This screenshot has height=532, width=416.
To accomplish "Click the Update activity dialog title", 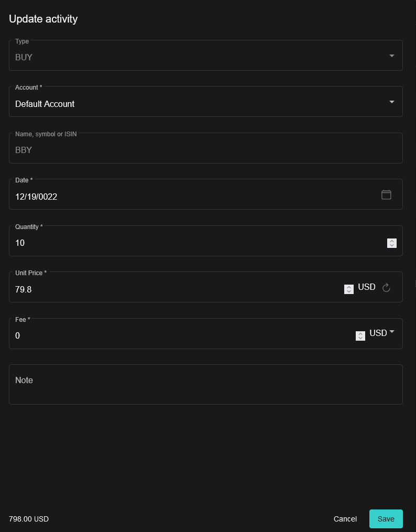I will pyautogui.click(x=43, y=19).
